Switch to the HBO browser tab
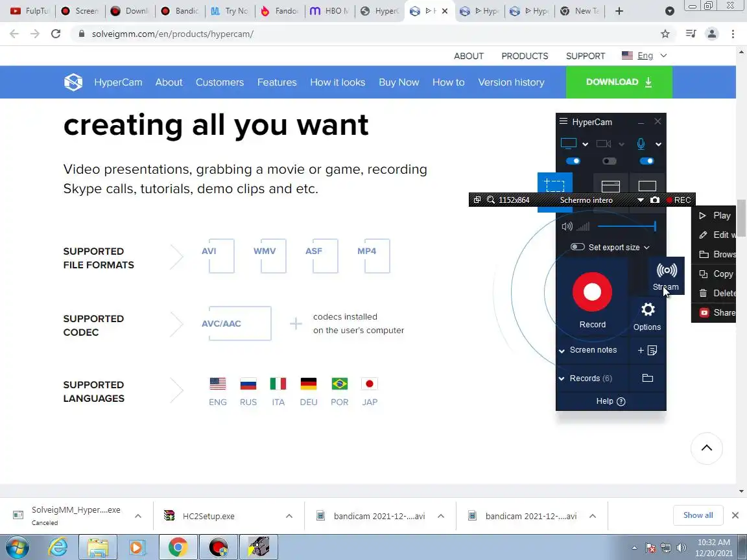The image size is (747, 560). click(329, 11)
